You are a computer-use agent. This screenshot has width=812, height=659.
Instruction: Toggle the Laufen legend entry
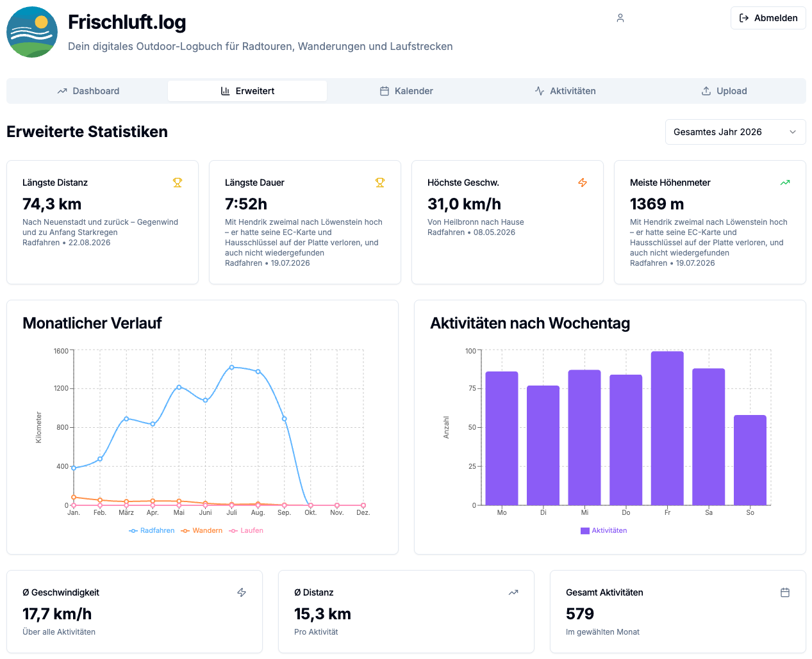coord(246,530)
